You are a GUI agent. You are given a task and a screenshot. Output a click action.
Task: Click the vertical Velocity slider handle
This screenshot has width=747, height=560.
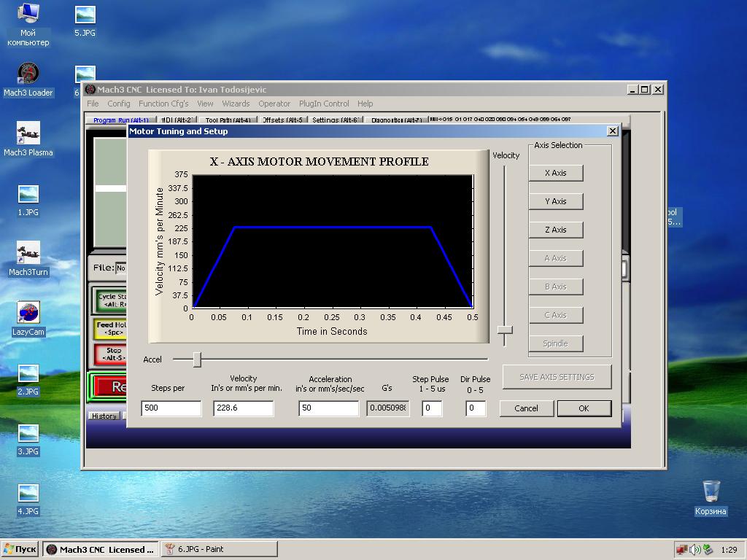505,330
